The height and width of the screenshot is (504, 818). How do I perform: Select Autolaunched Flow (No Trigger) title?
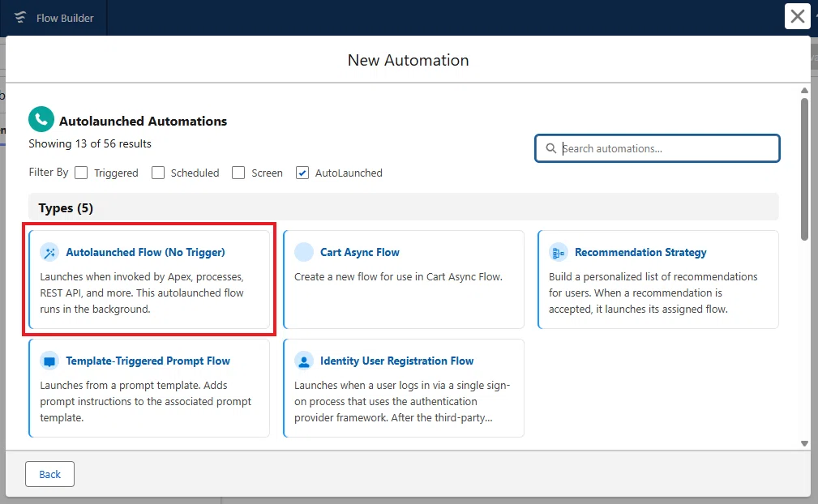146,252
